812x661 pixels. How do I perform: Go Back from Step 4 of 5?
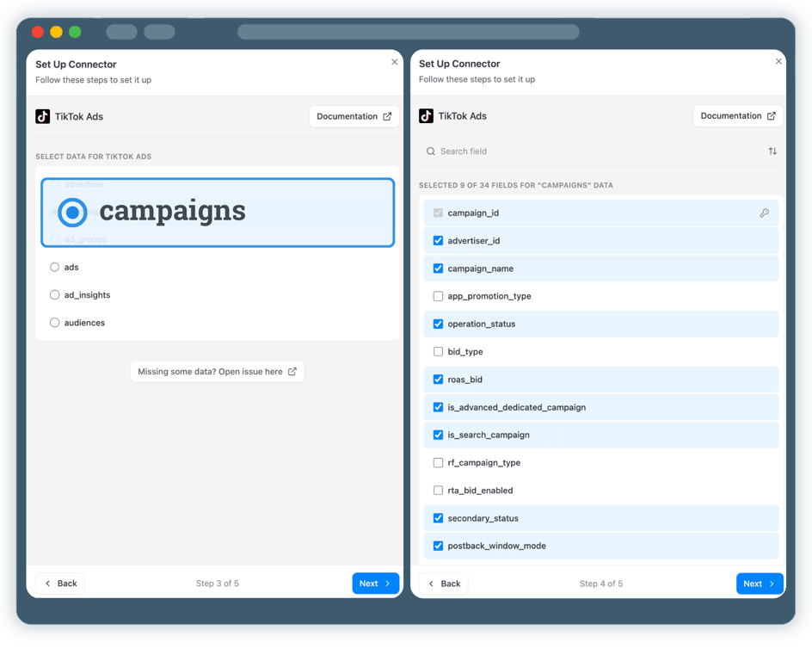pos(444,584)
